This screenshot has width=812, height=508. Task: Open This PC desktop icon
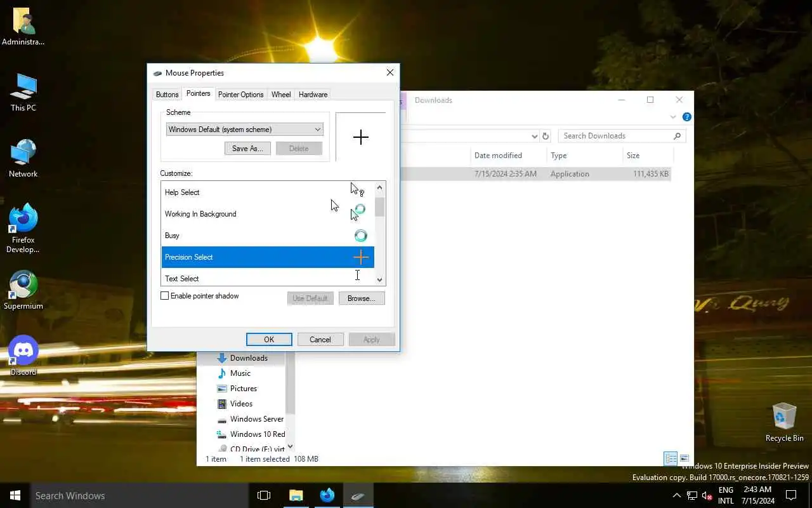click(x=23, y=93)
